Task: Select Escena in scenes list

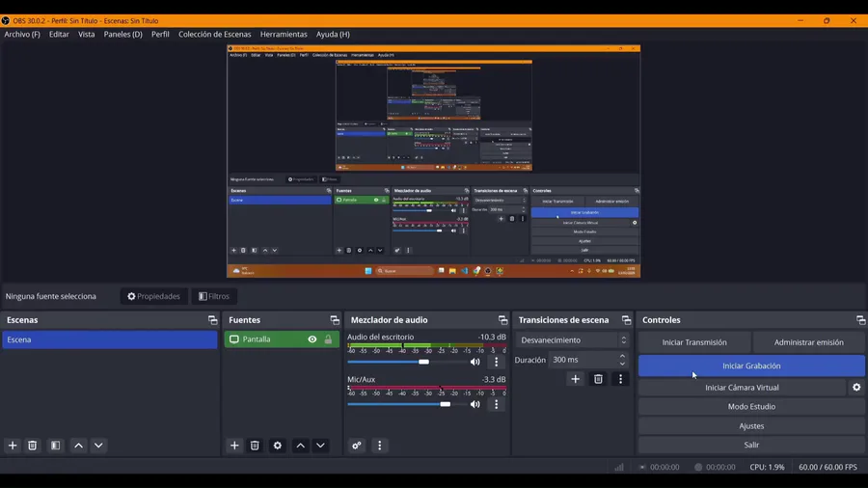Action: click(110, 339)
